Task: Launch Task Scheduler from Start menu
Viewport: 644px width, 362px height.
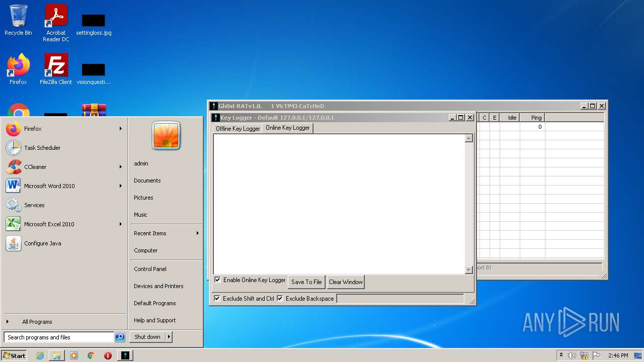Action: click(64, 148)
